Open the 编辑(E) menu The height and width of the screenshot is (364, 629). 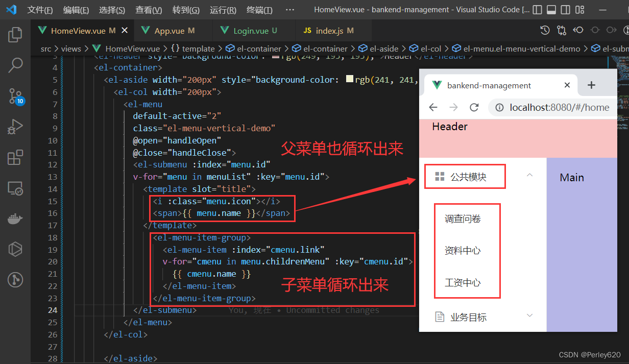tap(76, 10)
